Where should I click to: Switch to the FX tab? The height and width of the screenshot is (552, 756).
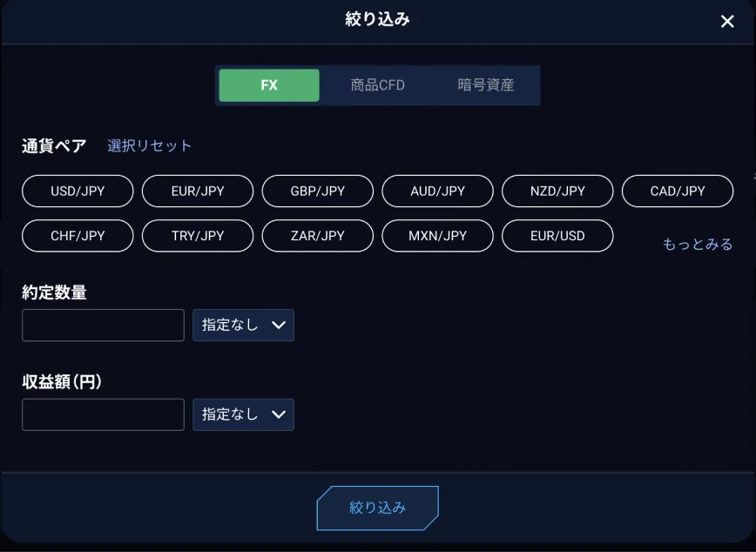[269, 85]
